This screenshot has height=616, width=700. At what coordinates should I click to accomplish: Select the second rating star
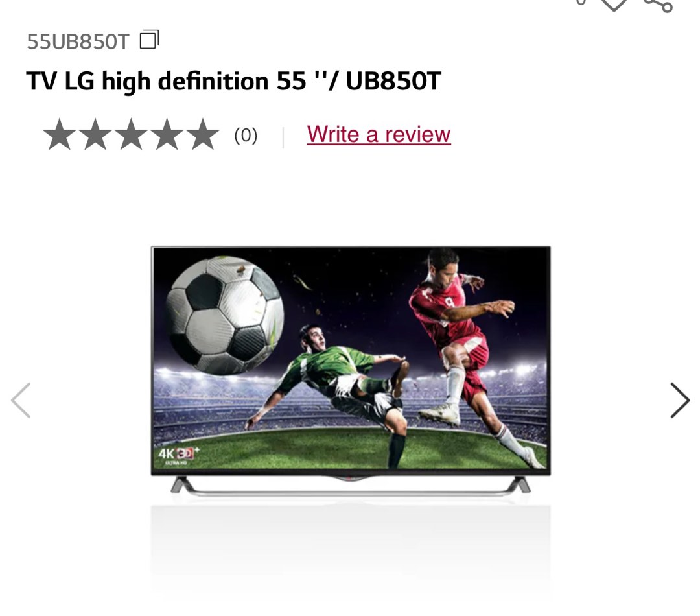tap(95, 134)
